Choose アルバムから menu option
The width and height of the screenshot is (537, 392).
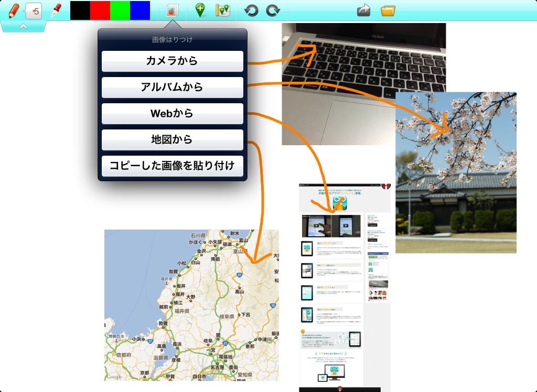[172, 87]
